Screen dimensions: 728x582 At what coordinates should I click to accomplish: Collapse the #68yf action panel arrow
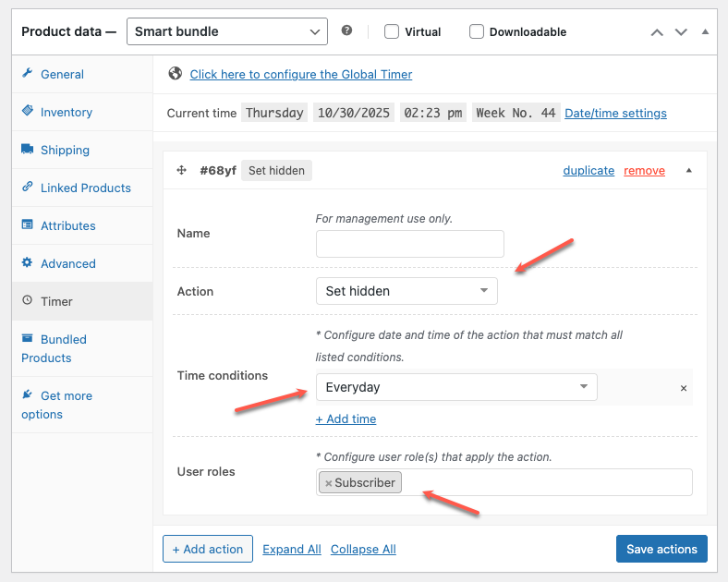pyautogui.click(x=687, y=171)
